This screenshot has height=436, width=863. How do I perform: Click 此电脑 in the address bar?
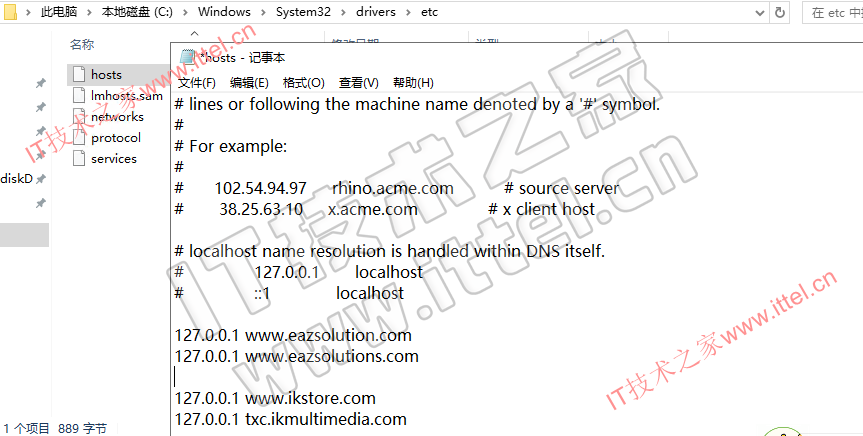(x=59, y=12)
